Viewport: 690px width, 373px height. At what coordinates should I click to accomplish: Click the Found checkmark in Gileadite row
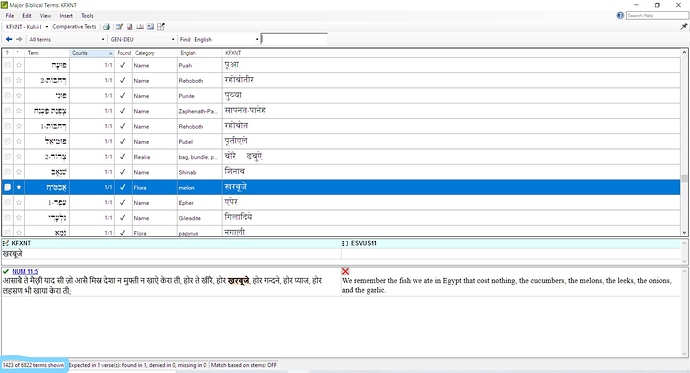pos(123,218)
